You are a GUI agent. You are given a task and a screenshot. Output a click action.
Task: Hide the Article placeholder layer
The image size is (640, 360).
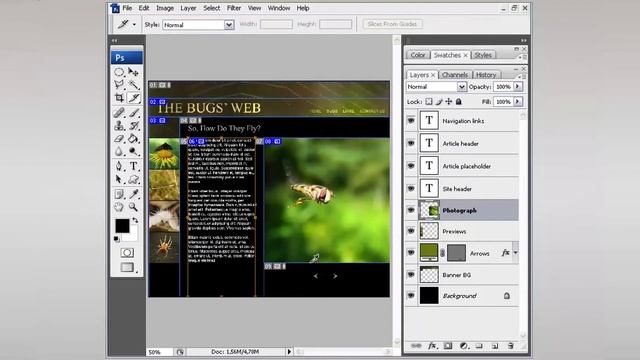coord(411,166)
